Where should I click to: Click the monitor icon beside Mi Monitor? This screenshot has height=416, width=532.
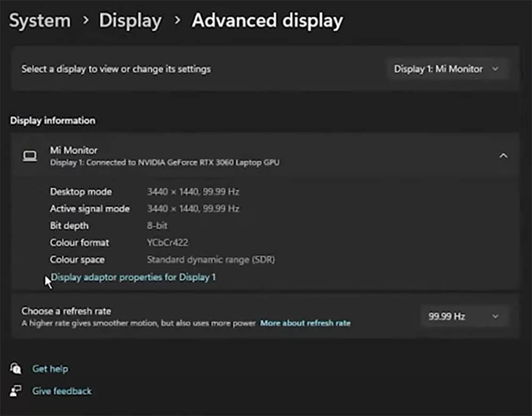click(x=30, y=156)
